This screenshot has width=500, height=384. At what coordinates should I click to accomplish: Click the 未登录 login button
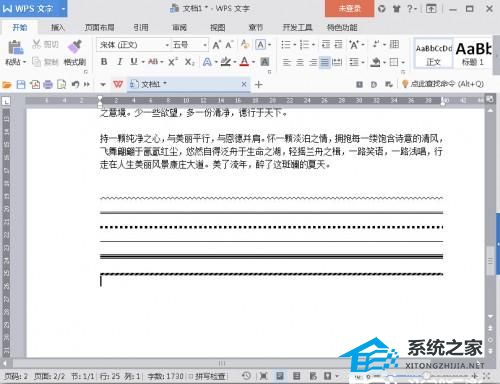click(x=349, y=8)
